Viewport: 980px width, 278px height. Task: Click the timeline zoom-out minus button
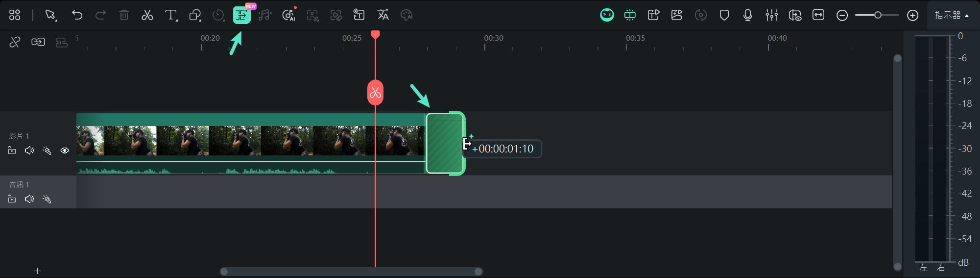click(842, 15)
